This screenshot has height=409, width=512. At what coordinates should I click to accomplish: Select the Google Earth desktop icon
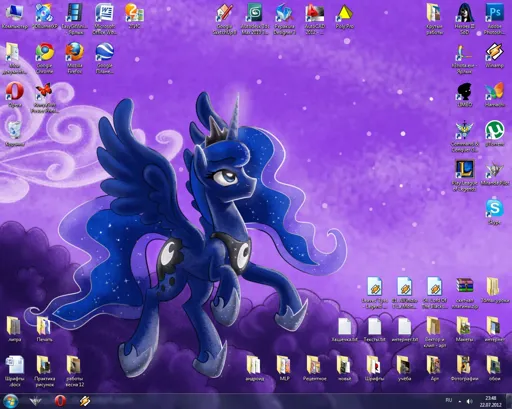[x=104, y=58]
